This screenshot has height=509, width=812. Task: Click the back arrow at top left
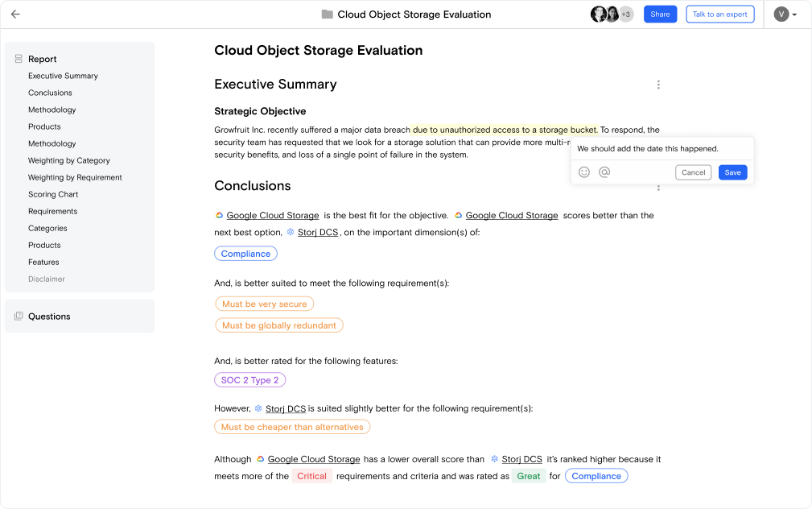coord(14,14)
